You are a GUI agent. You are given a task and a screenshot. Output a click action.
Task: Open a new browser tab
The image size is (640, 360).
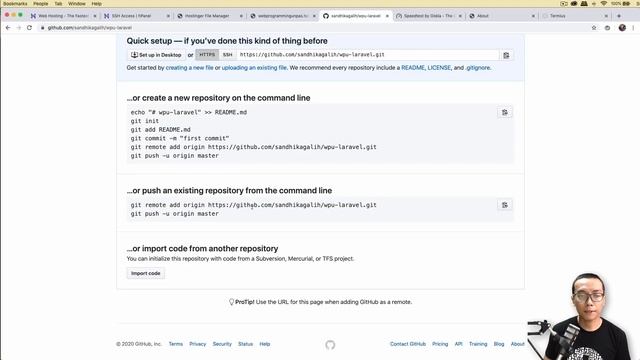coord(619,16)
